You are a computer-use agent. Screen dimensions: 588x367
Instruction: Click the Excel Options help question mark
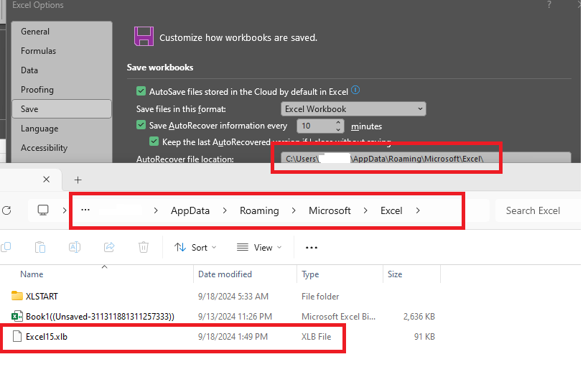click(x=549, y=5)
